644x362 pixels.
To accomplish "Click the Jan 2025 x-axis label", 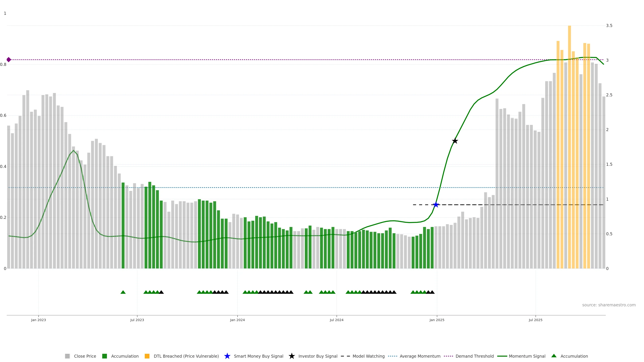I will [437, 320].
